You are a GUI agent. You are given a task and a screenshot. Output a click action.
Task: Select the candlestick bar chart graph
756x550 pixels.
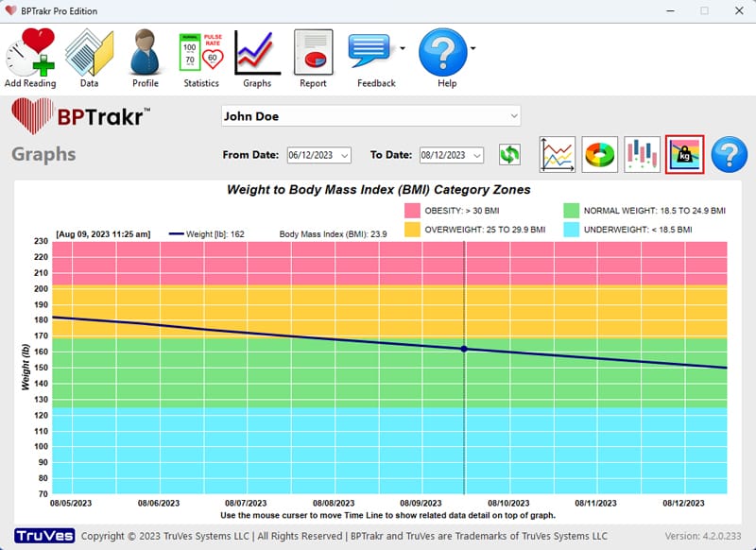(x=642, y=155)
